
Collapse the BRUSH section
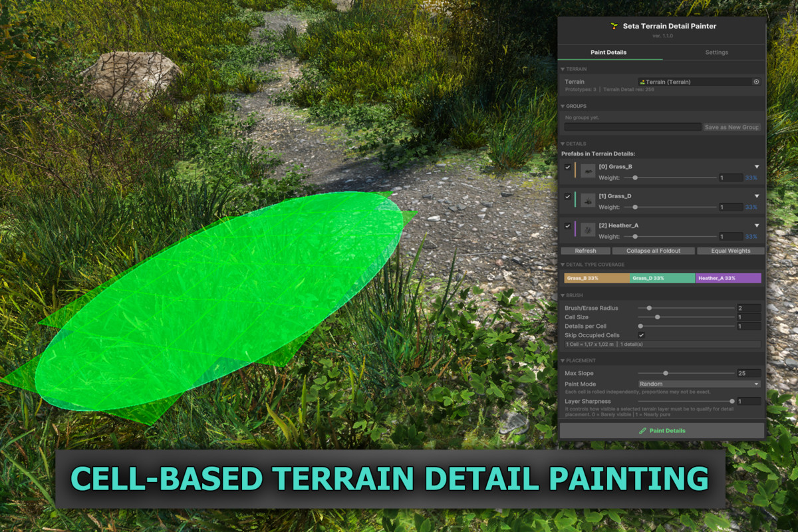click(562, 295)
